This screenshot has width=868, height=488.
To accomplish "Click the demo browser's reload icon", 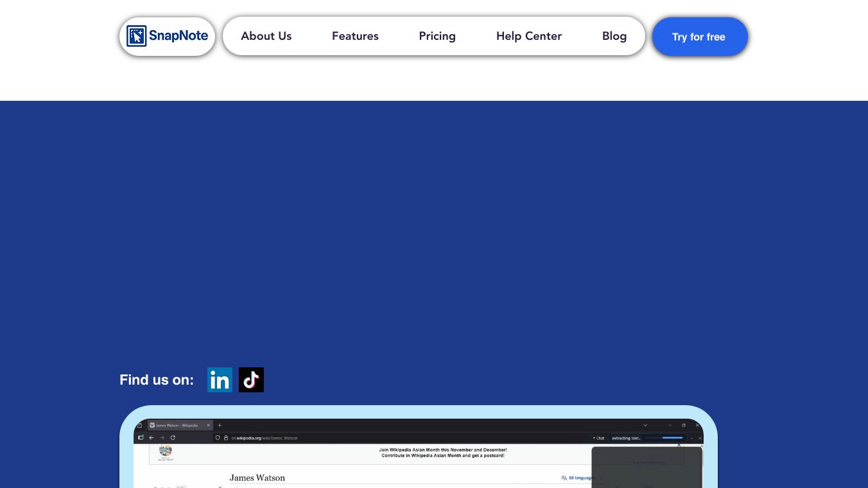I will [173, 438].
